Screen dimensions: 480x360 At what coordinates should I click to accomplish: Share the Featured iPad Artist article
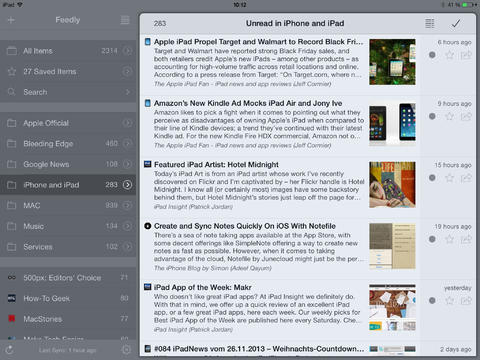tap(466, 178)
